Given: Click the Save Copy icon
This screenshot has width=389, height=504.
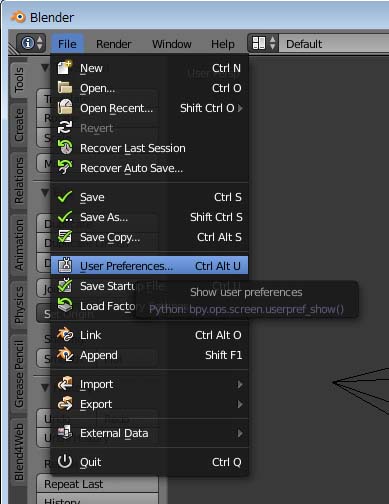Looking at the screenshot, I should click(65, 237).
